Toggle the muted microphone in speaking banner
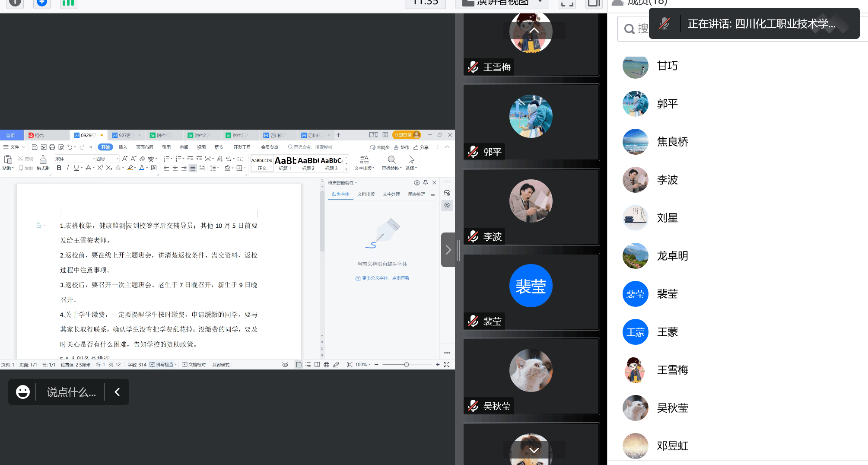868x465 pixels. 665,24
